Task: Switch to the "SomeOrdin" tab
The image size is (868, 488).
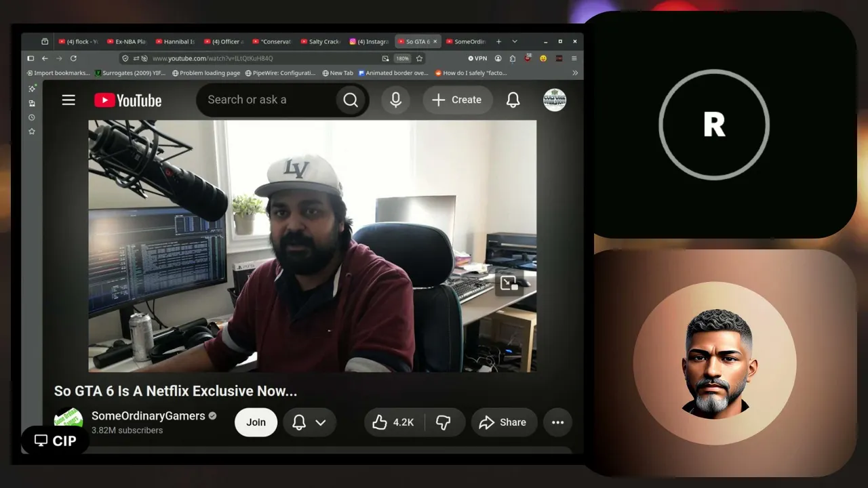Action: (467, 41)
